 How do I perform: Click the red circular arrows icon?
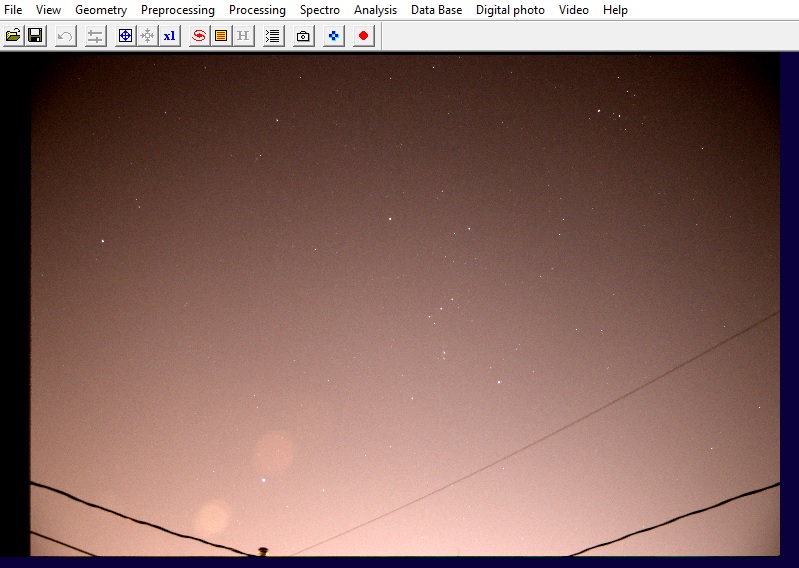coord(199,36)
